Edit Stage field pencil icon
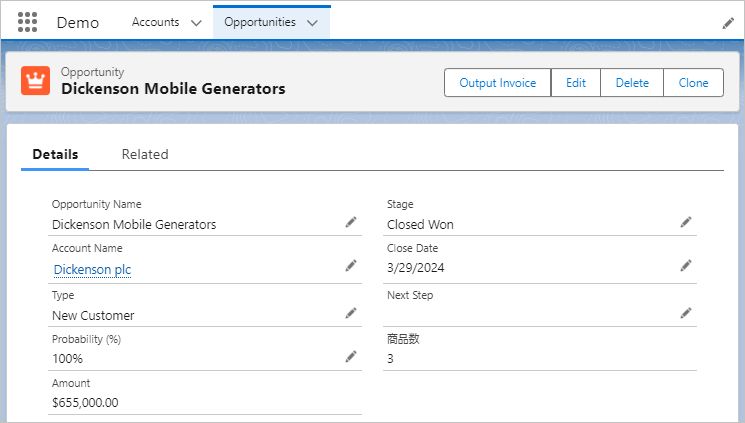 click(x=686, y=222)
